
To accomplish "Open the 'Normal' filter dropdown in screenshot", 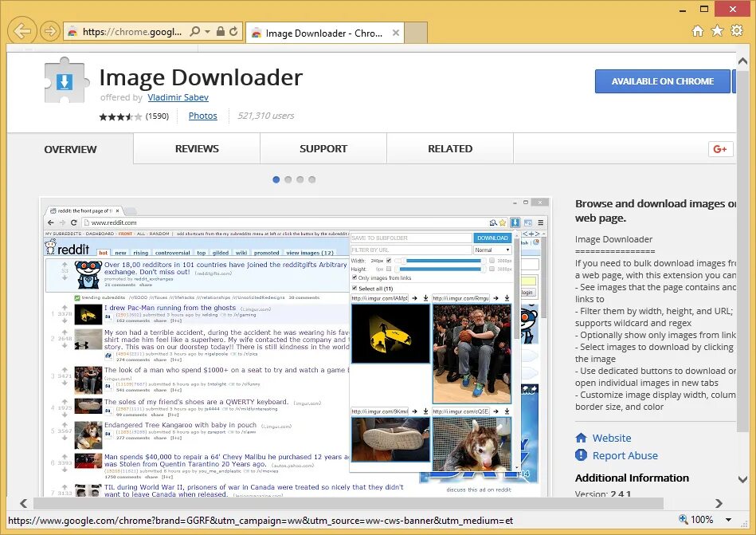I will pyautogui.click(x=492, y=250).
